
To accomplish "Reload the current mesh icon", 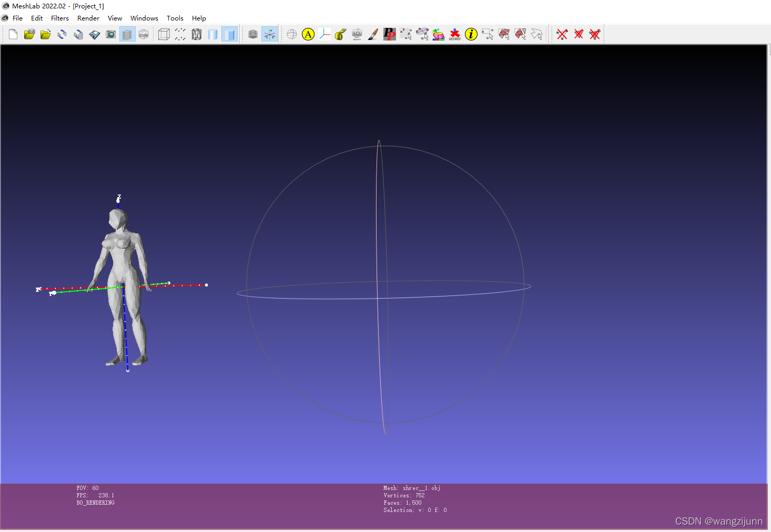I will point(62,34).
